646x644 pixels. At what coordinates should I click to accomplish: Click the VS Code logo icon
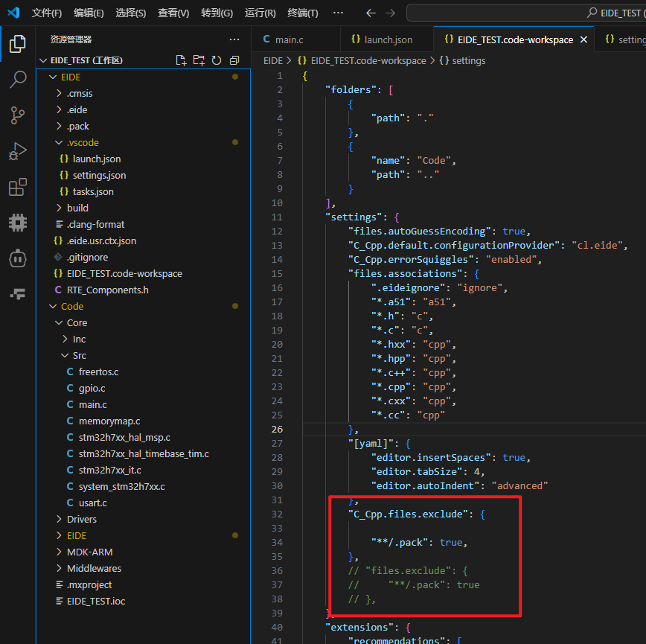pyautogui.click(x=13, y=13)
